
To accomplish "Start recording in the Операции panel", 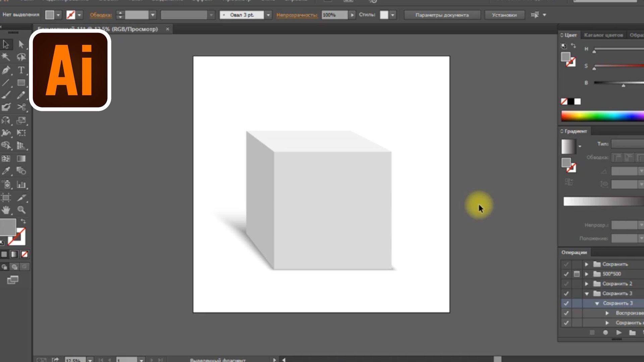I will coord(605,333).
